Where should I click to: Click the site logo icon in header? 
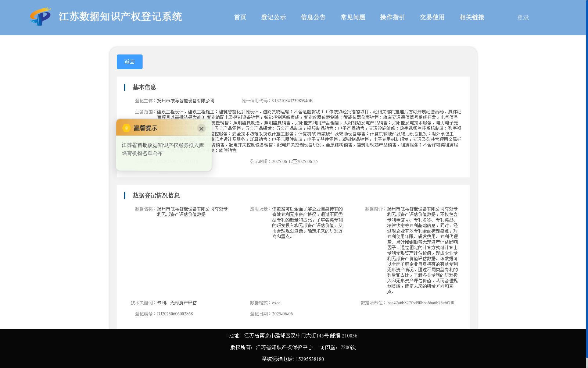click(x=40, y=17)
